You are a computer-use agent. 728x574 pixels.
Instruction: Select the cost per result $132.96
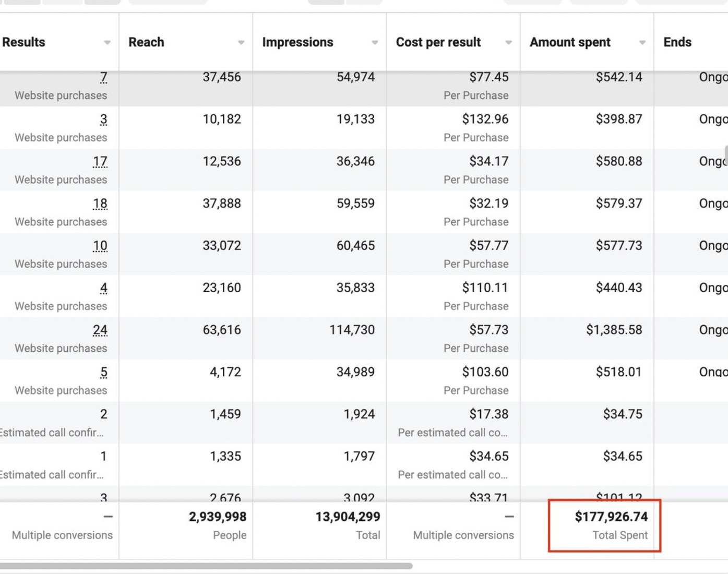pos(485,119)
